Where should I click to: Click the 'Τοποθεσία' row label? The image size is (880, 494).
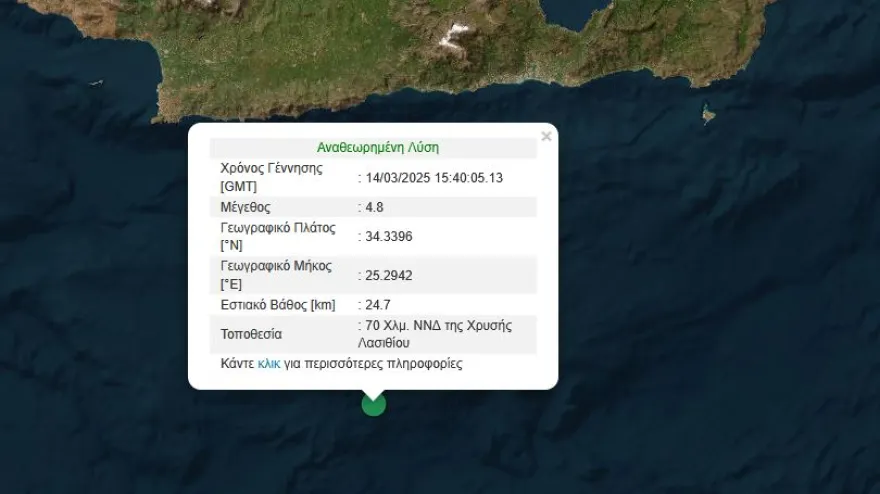pos(251,334)
